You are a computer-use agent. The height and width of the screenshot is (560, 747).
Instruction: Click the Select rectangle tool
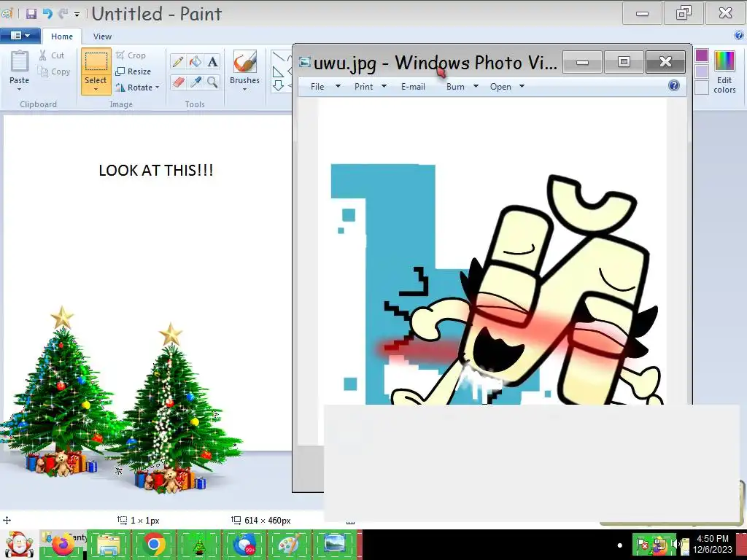tap(96, 61)
